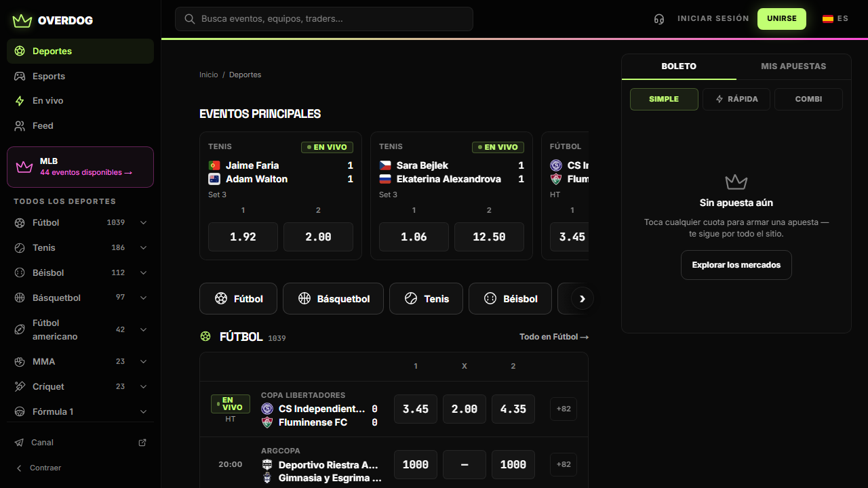Click the Béisbol sidebar icon
The width and height of the screenshot is (868, 488).
click(x=20, y=273)
